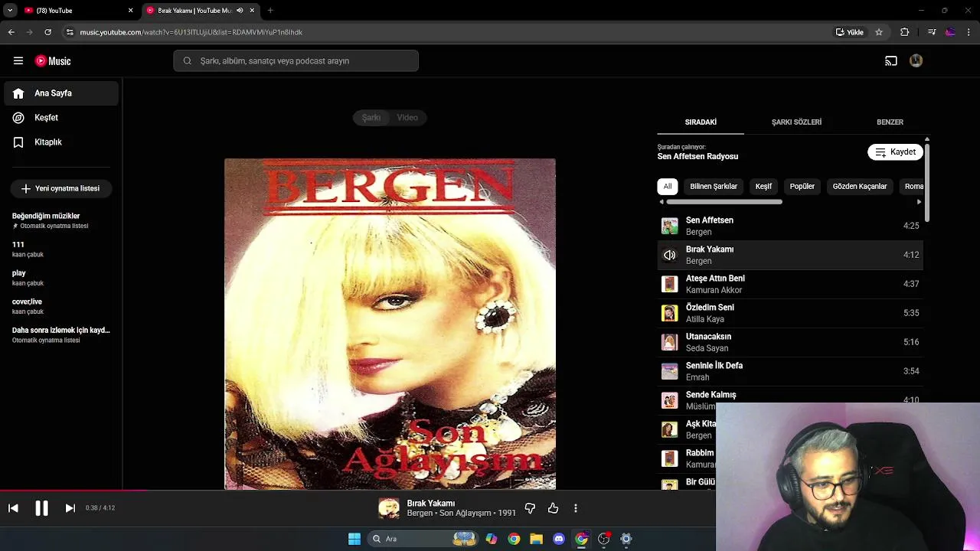Open Daha sonra izlemek için playlist
Image resolution: width=980 pixels, height=551 pixels.
(x=61, y=334)
